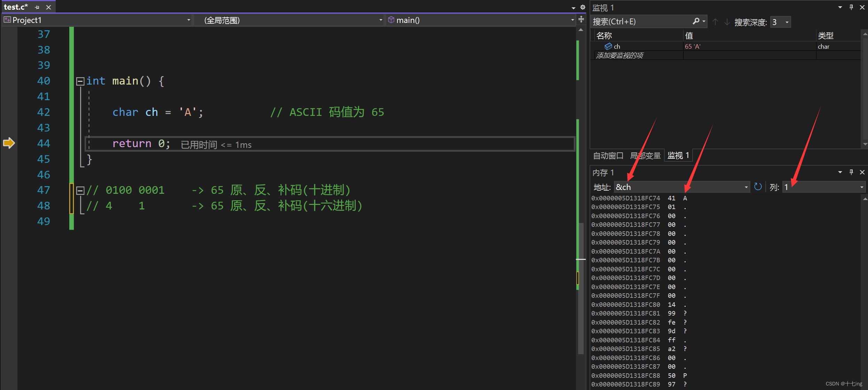Select the ch variable watch row

pos(617,46)
